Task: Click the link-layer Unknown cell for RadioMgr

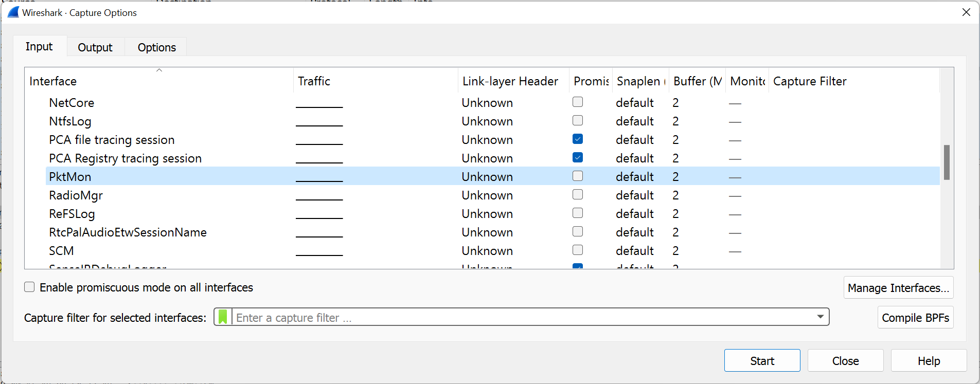Action: (x=487, y=195)
